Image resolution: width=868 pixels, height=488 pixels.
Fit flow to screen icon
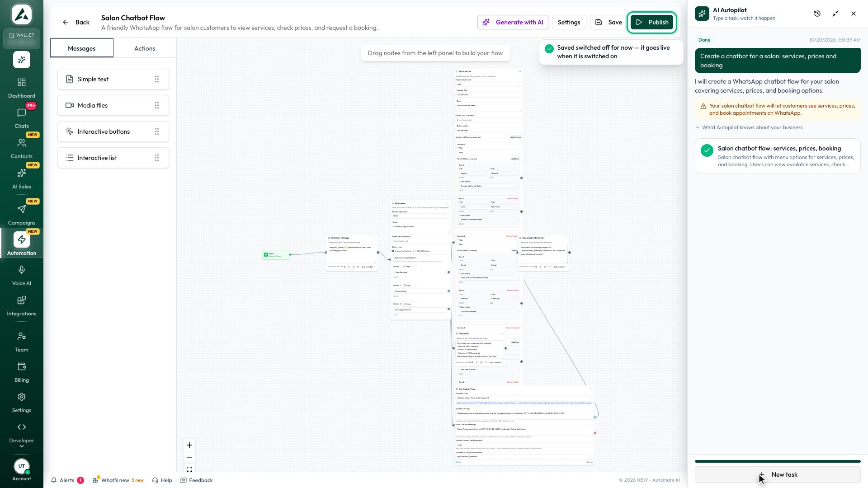(x=189, y=469)
